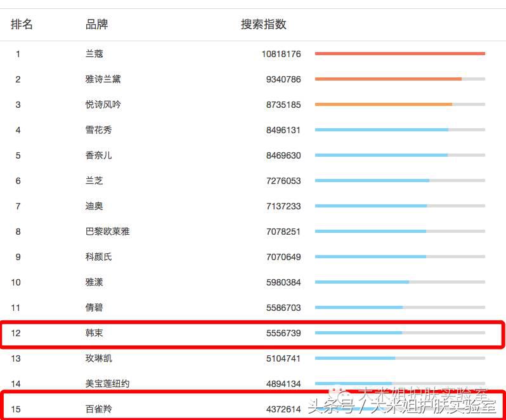Select the brand name 雅漾
The height and width of the screenshot is (420, 506).
tap(94, 282)
